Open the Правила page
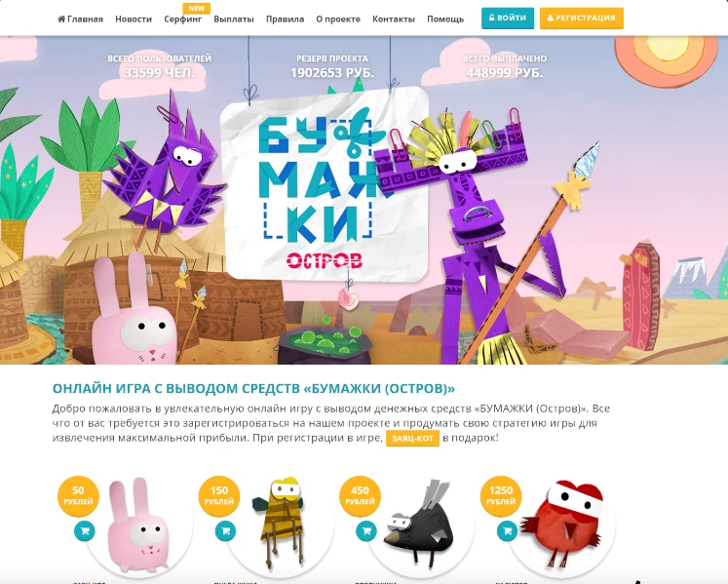Viewport: 728px width, 584px height. 286,19
